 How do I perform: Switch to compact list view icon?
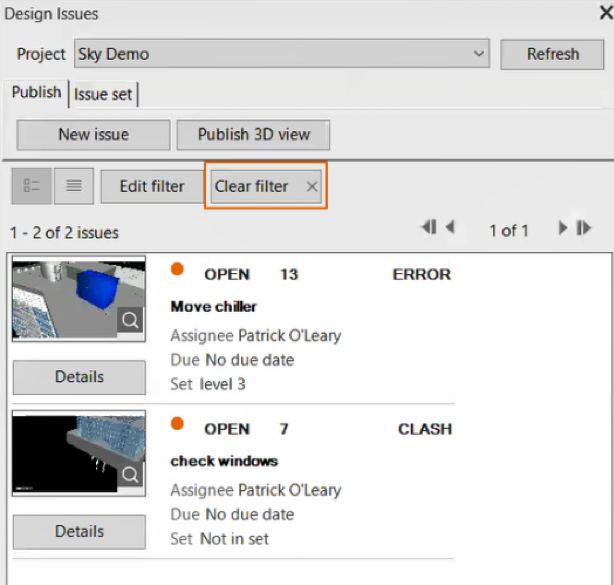[74, 186]
